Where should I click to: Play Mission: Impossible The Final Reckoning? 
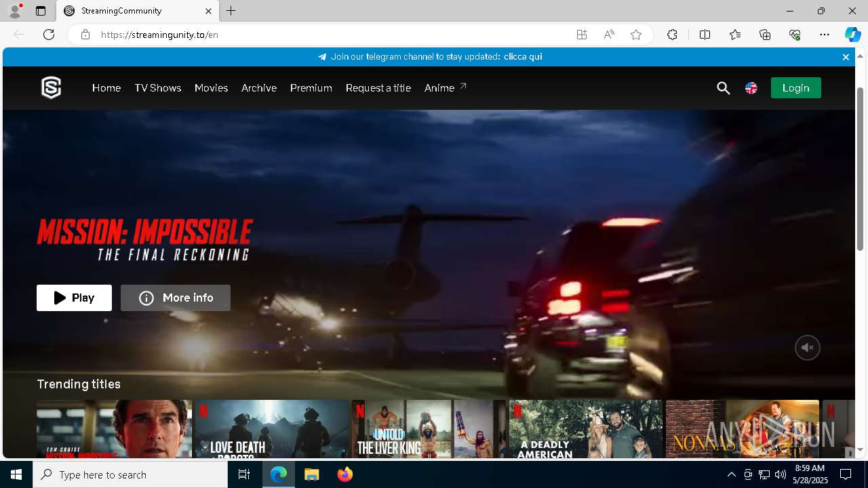pyautogui.click(x=74, y=298)
